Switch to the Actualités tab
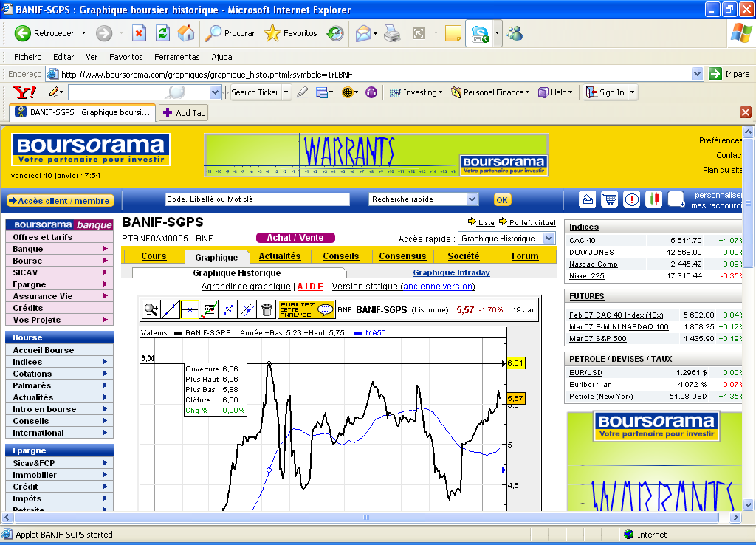Viewport: 756px width, 545px height. point(280,256)
